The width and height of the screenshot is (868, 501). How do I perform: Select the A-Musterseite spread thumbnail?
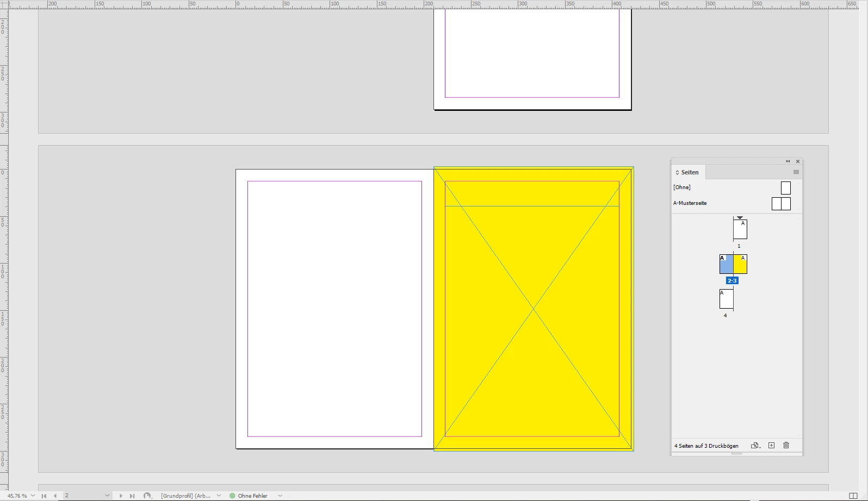[x=781, y=204]
